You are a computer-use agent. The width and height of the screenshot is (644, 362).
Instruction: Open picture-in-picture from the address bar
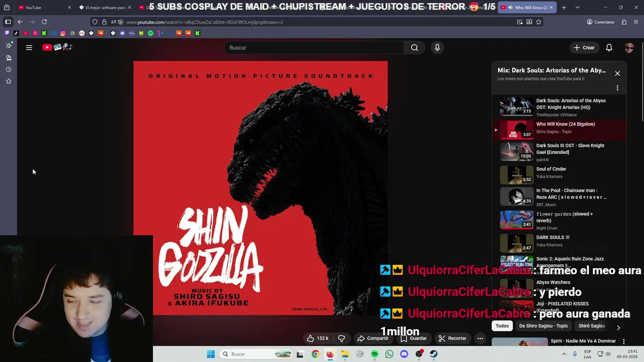[x=520, y=22]
